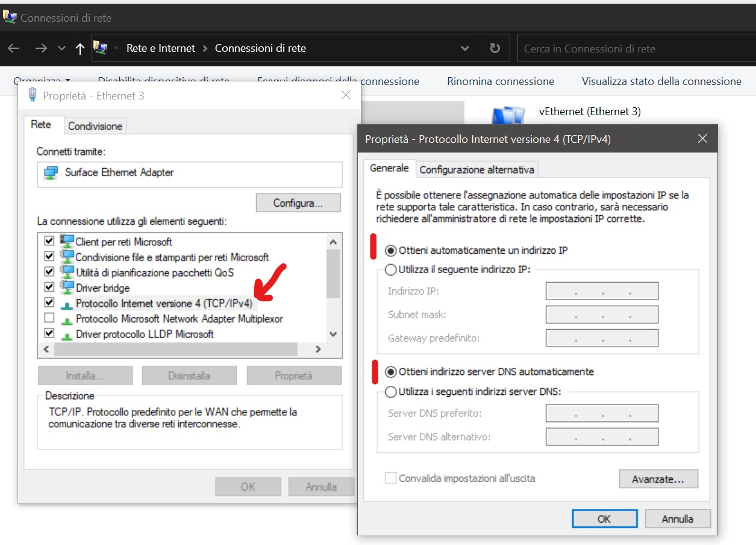Go up one folder level
The width and height of the screenshot is (756, 545).
pyautogui.click(x=80, y=49)
